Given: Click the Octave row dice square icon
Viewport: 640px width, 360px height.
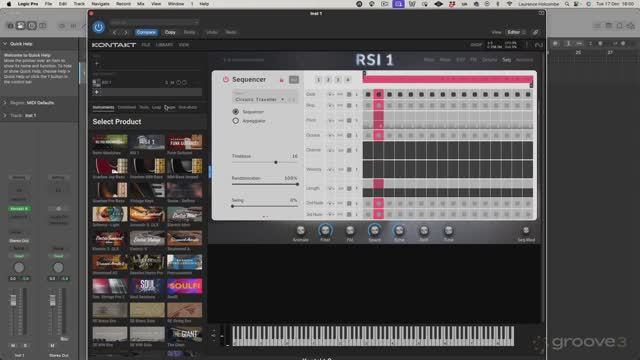Looking at the screenshot, I should (x=349, y=135).
